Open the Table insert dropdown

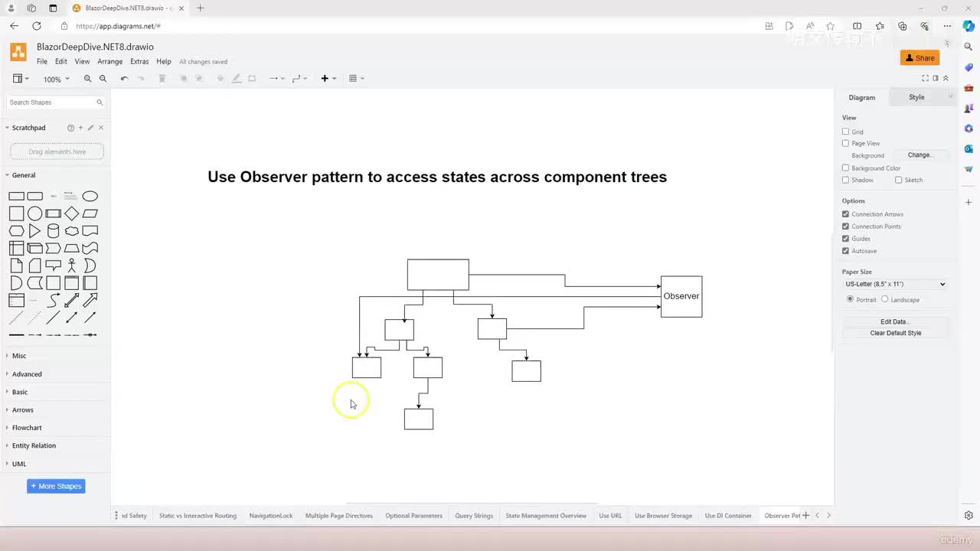point(356,79)
